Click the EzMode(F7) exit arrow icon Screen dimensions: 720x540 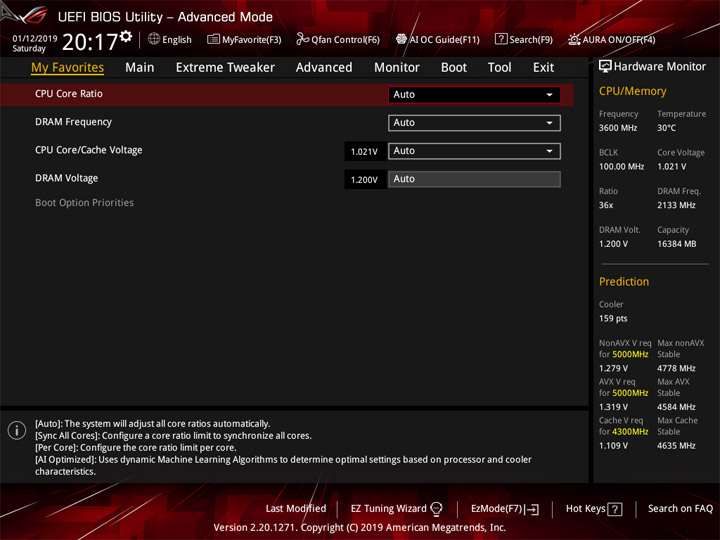coord(531,509)
